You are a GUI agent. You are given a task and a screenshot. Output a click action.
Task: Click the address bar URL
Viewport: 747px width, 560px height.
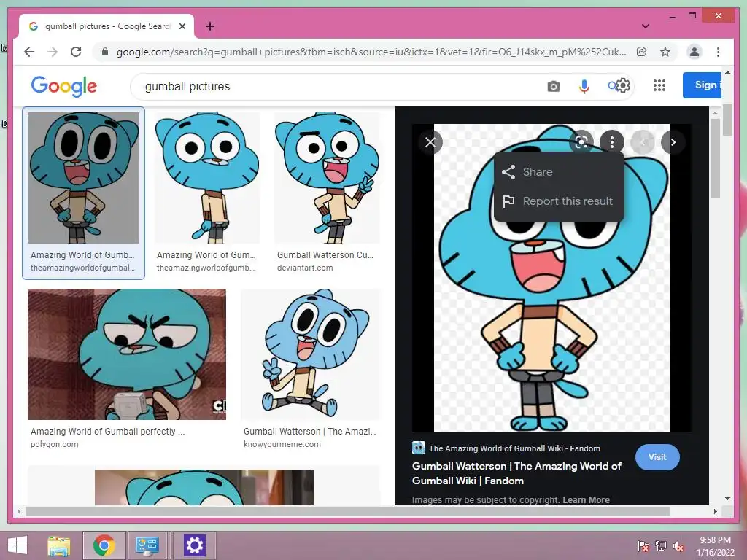point(371,52)
